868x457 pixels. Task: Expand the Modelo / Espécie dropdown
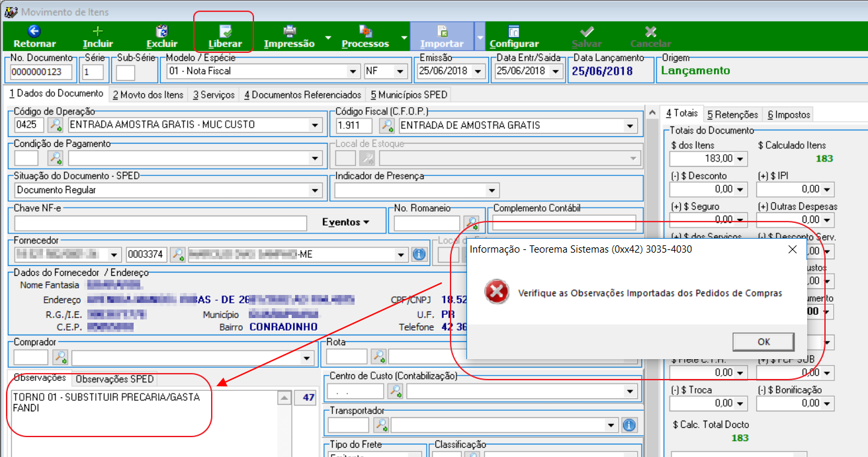[x=353, y=71]
